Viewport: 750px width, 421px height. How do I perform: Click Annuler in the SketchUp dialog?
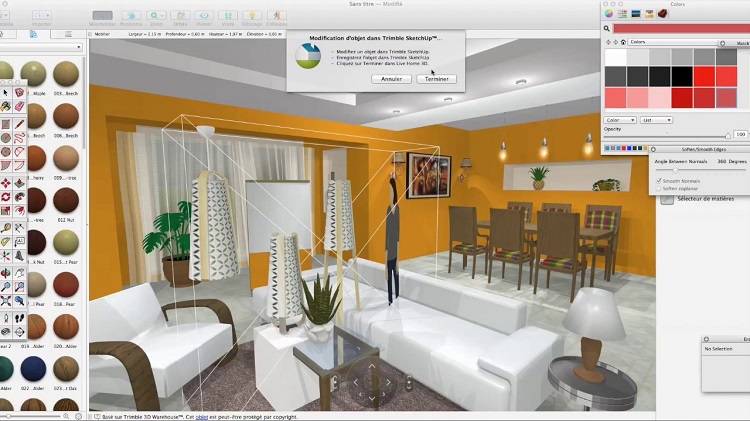391,79
